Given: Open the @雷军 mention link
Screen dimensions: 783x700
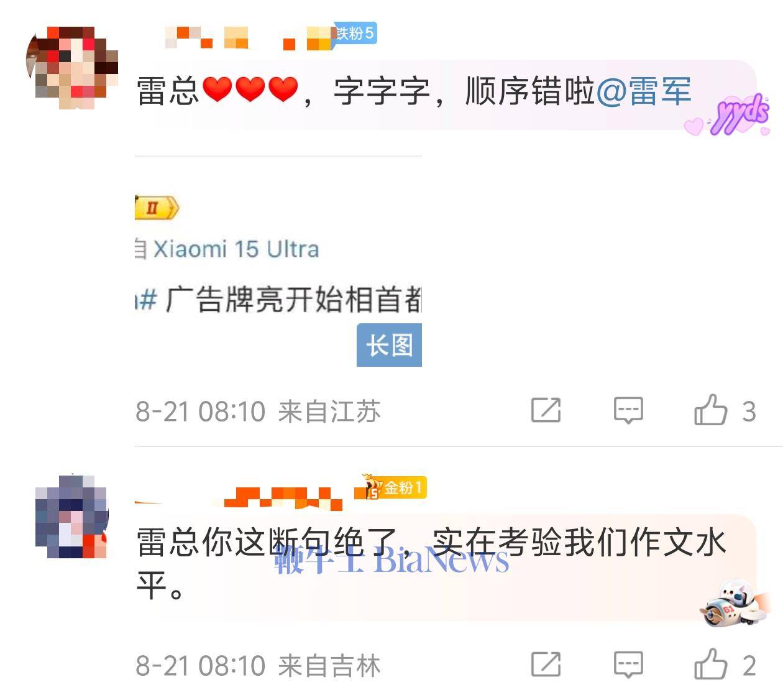Looking at the screenshot, I should pyautogui.click(x=644, y=91).
